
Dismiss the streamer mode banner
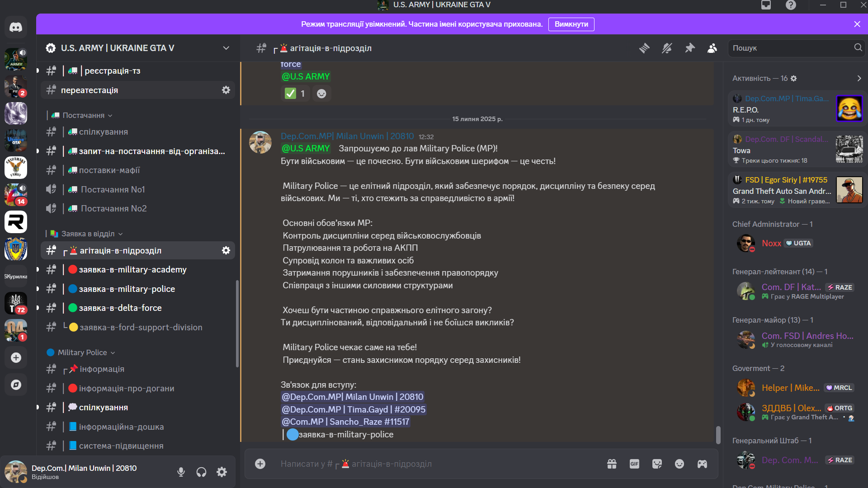click(857, 24)
